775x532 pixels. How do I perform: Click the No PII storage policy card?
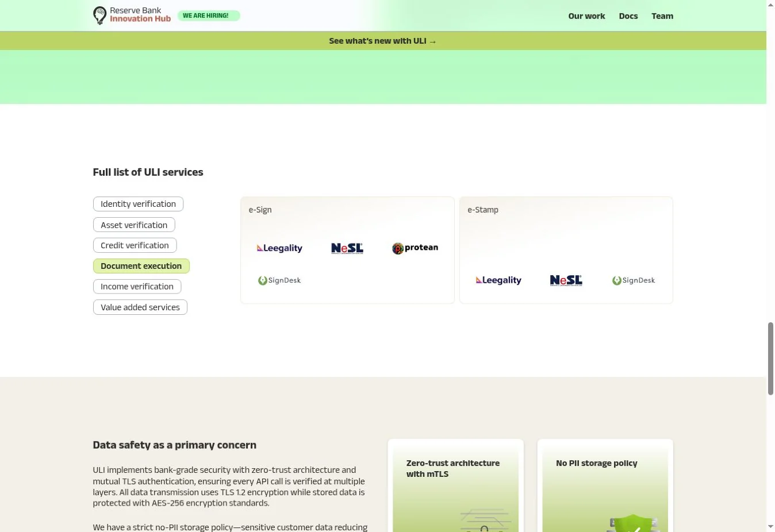[605, 485]
